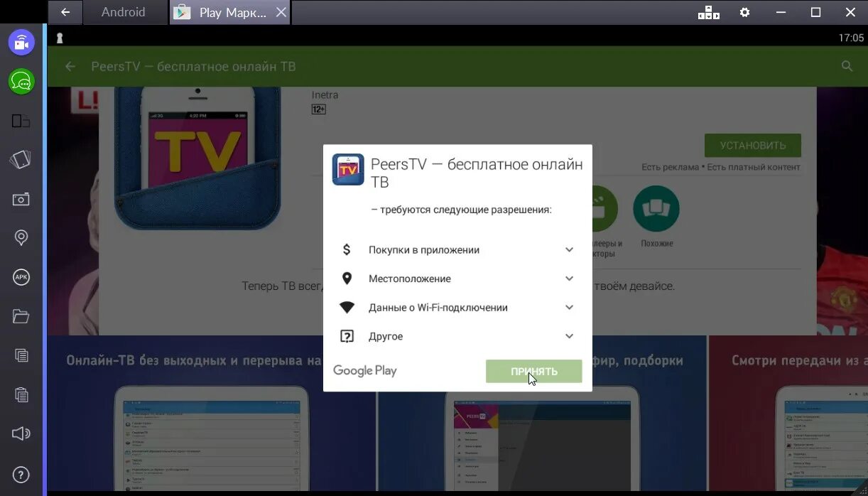
Task: Switch to the Android tab
Action: 123,12
